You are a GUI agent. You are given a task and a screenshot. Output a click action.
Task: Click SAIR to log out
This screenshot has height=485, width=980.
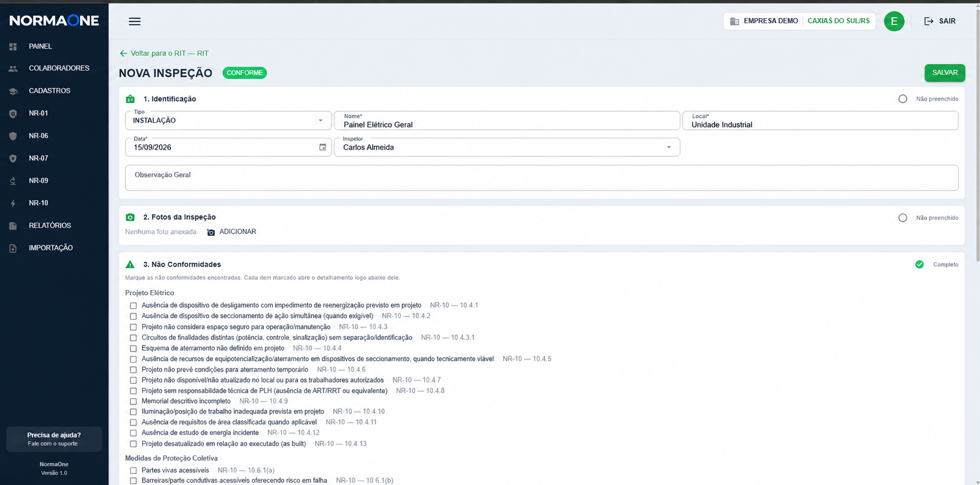click(947, 21)
